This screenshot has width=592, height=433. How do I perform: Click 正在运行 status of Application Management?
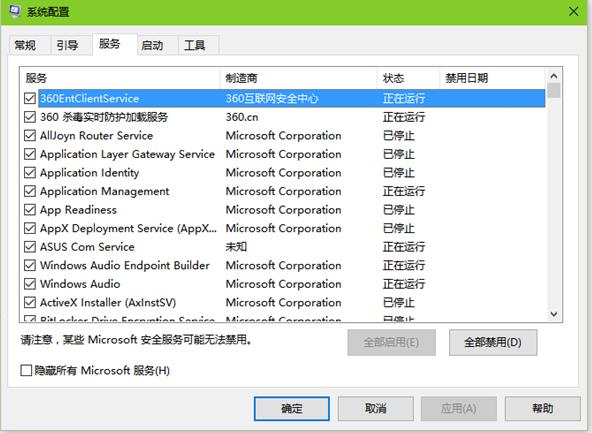coord(404,191)
